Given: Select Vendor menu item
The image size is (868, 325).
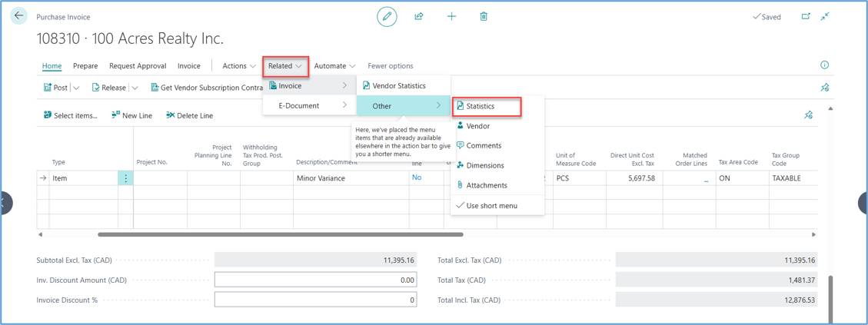Looking at the screenshot, I should pyautogui.click(x=497, y=126).
